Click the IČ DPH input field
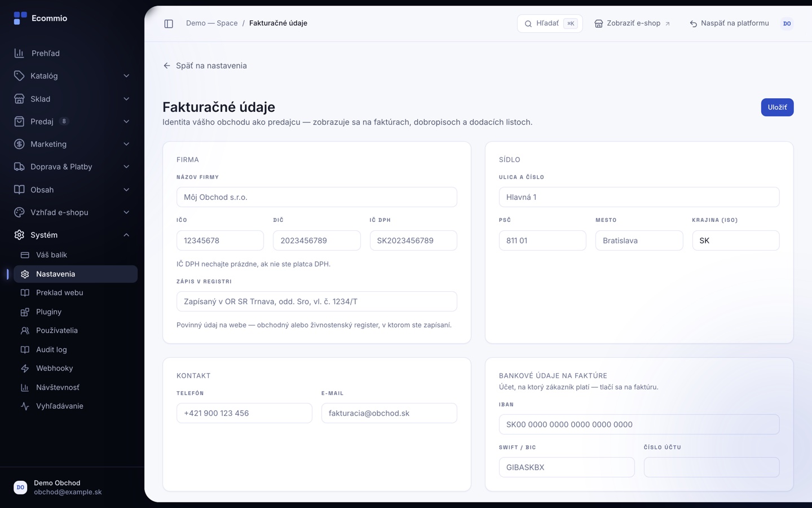812x508 pixels. (x=413, y=240)
